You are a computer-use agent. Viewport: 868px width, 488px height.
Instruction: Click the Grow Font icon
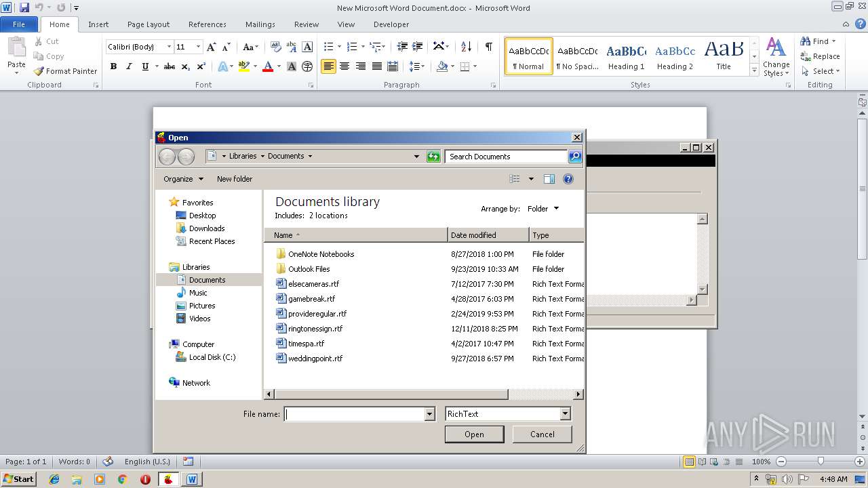212,47
